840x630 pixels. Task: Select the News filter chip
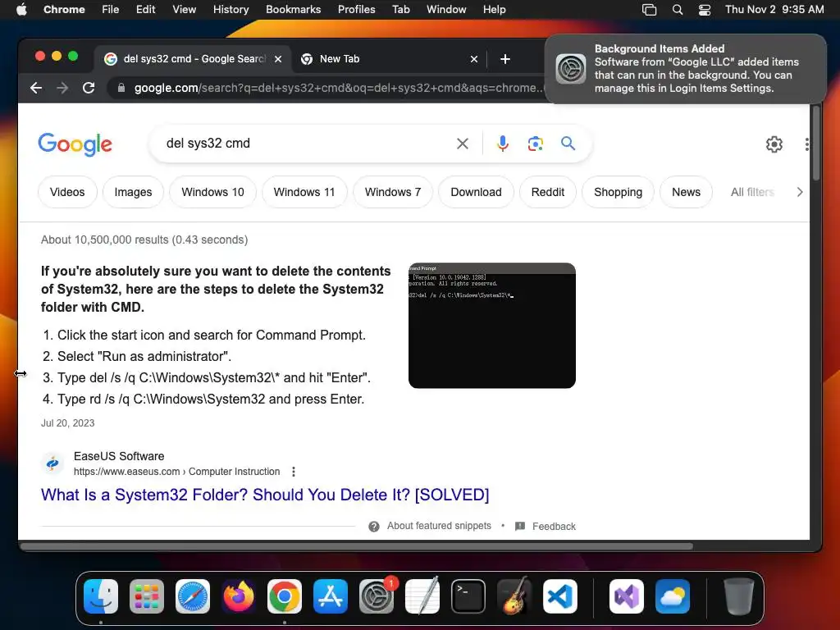click(x=686, y=192)
